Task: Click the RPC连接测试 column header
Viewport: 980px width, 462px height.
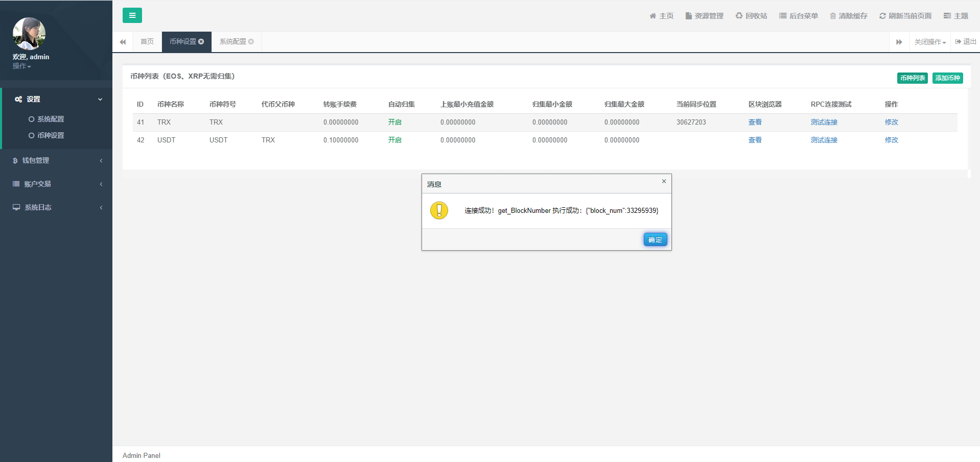Action: click(831, 104)
